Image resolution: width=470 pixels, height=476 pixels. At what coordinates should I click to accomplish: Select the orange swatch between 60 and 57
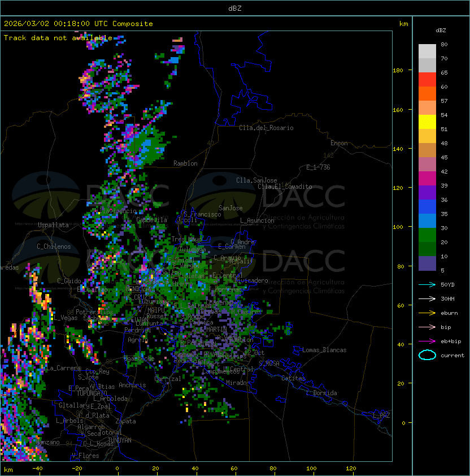(x=427, y=94)
